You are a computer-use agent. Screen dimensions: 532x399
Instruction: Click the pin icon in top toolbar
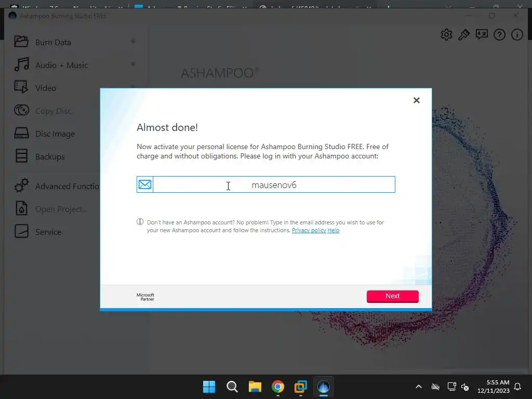(464, 35)
